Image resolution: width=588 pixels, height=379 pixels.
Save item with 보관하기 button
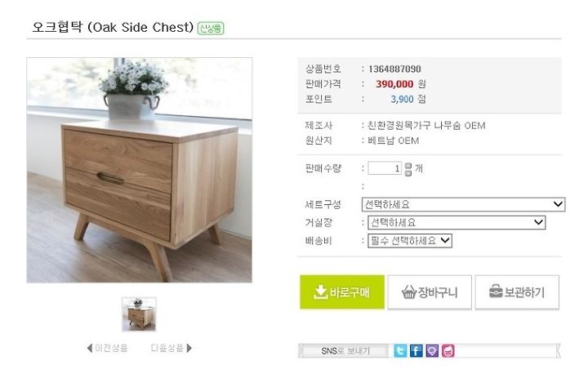click(x=517, y=292)
